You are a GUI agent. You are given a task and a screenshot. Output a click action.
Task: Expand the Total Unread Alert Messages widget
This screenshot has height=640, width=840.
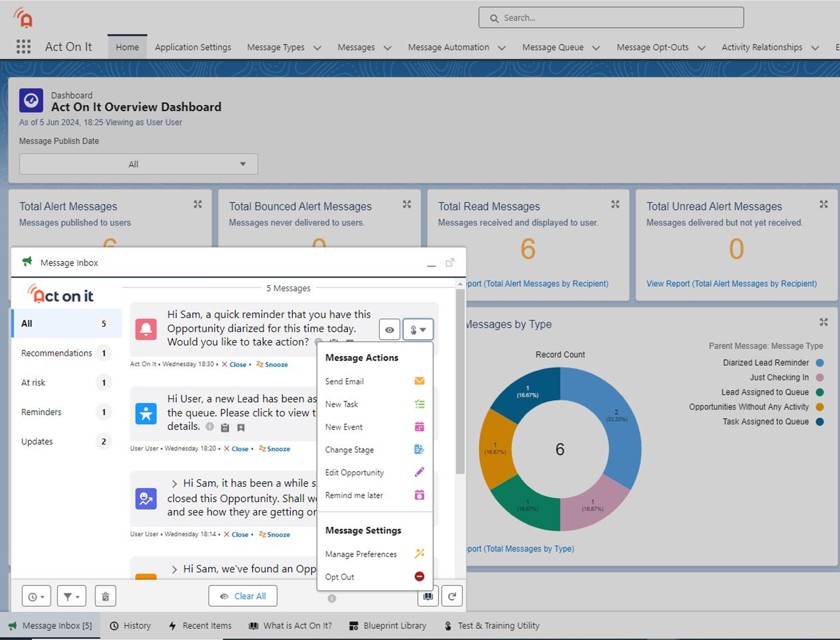click(824, 204)
